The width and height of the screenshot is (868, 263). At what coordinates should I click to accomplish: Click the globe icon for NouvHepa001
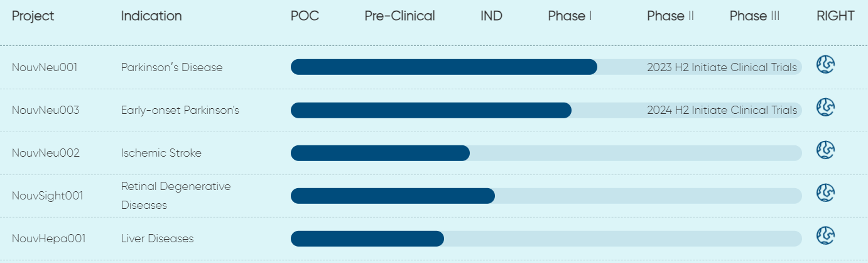pyautogui.click(x=825, y=236)
